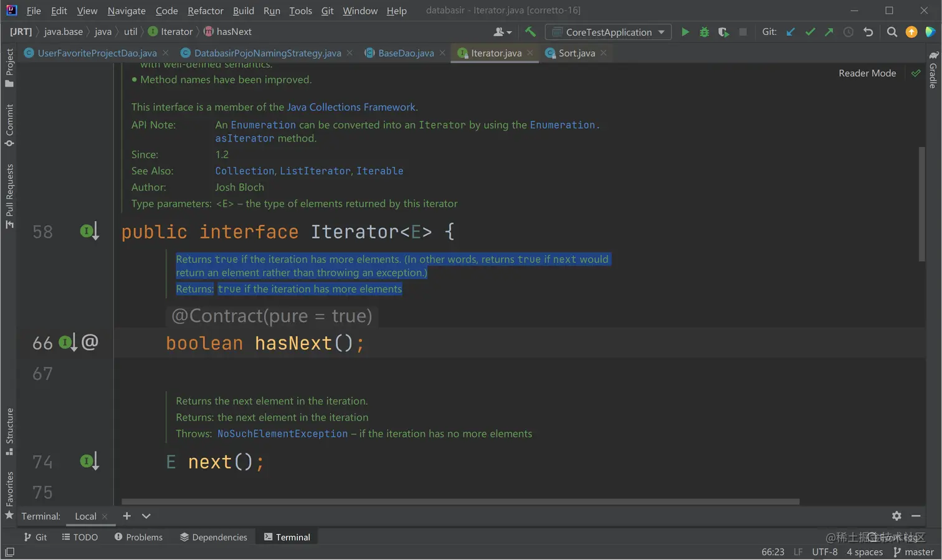The image size is (942, 560).
Task: Toggle the Project tool window
Action: pos(9,67)
